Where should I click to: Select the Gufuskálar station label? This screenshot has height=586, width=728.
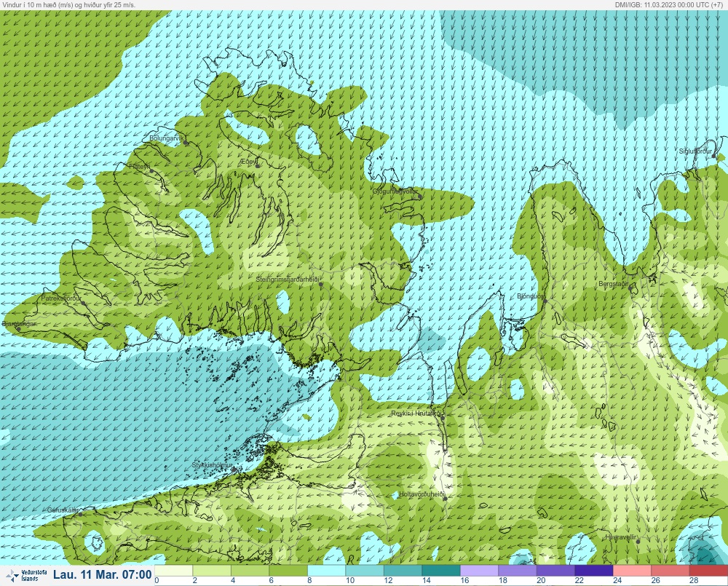[x=63, y=510]
